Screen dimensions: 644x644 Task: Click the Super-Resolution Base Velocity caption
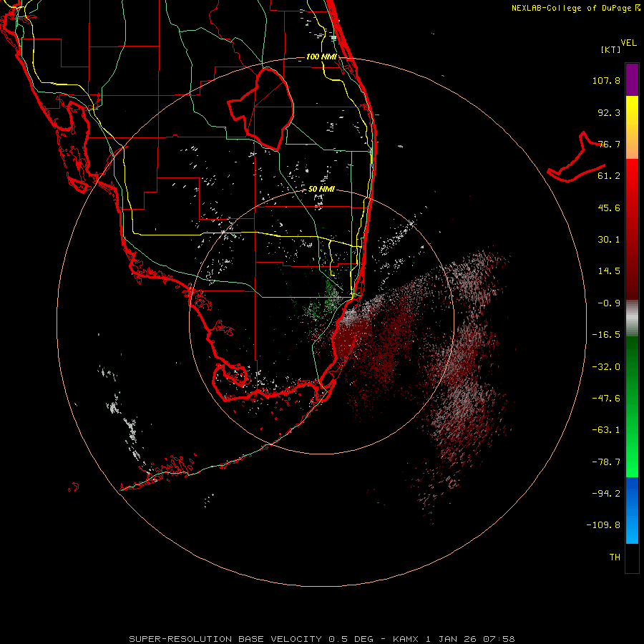(x=321, y=639)
